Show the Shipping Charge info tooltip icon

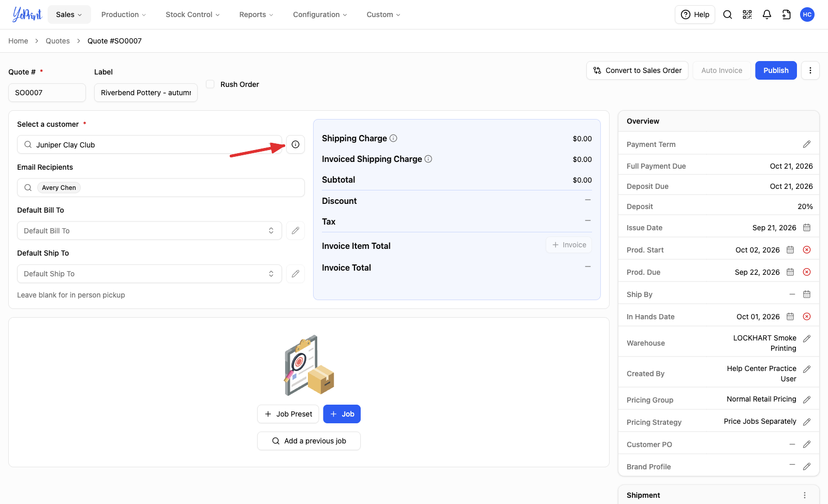(x=393, y=138)
